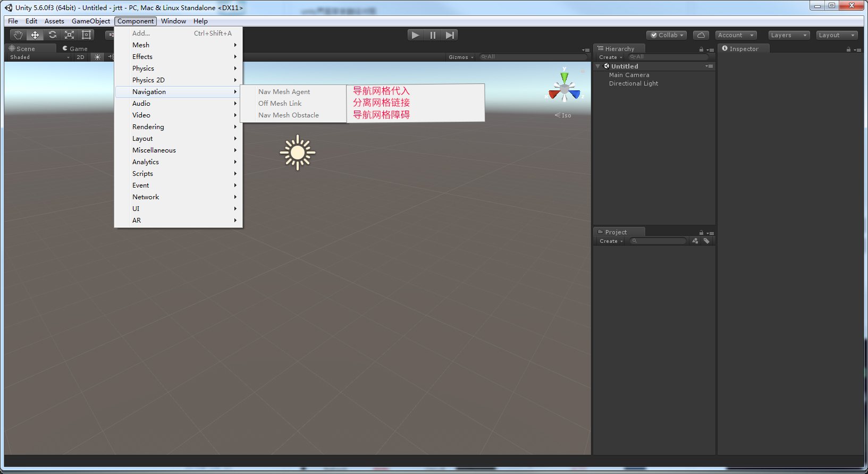Open the Layers dropdown
This screenshot has width=868, height=474.
click(x=789, y=35)
